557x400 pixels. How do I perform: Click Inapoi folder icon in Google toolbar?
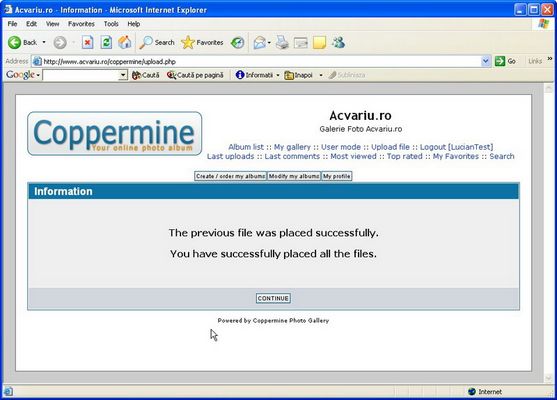pyautogui.click(x=289, y=75)
